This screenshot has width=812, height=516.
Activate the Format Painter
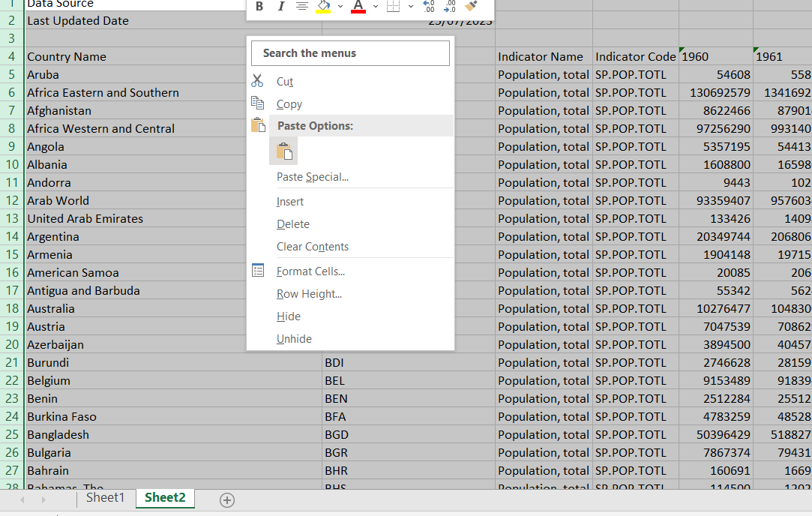click(472, 7)
